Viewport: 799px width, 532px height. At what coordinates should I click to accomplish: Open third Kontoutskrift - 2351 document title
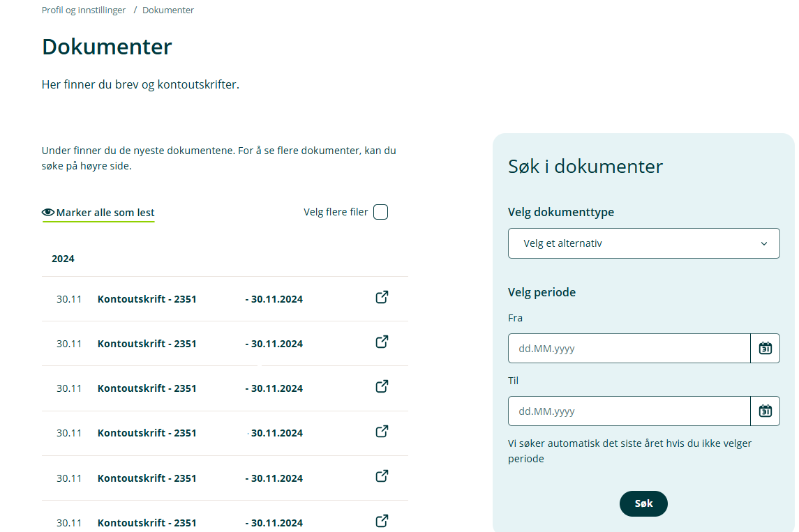pos(147,388)
